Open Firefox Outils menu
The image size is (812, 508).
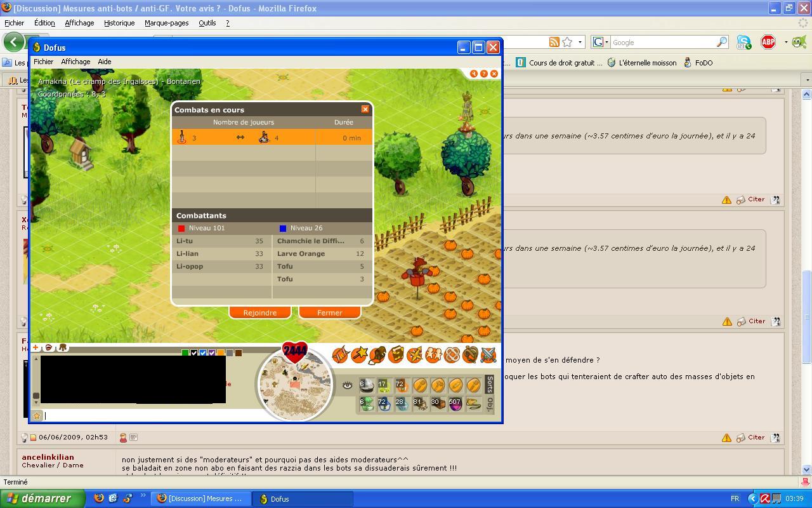207,23
